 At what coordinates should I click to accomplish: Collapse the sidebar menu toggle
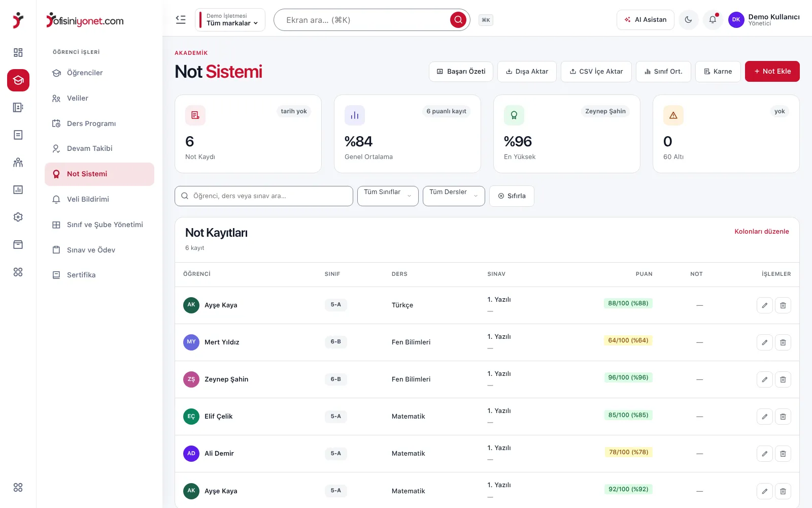(x=181, y=20)
